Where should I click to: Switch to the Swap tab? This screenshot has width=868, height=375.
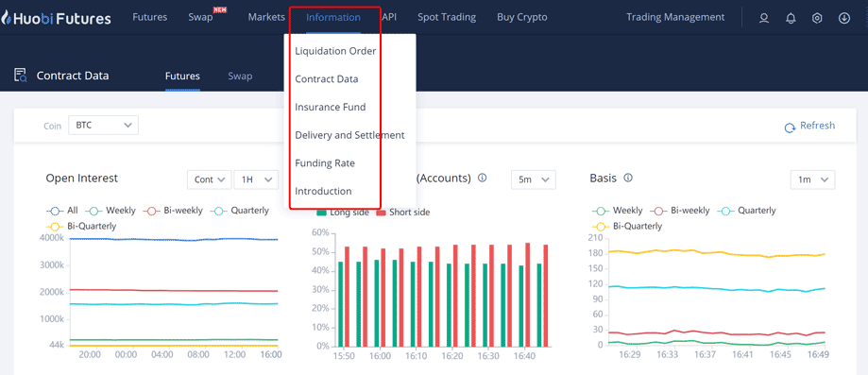pyautogui.click(x=240, y=76)
